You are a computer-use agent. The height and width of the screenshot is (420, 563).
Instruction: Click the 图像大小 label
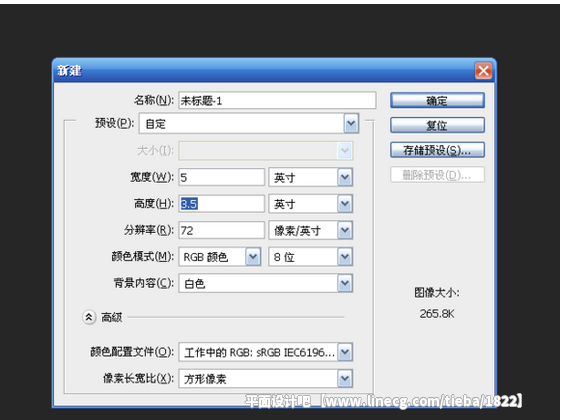[437, 293]
